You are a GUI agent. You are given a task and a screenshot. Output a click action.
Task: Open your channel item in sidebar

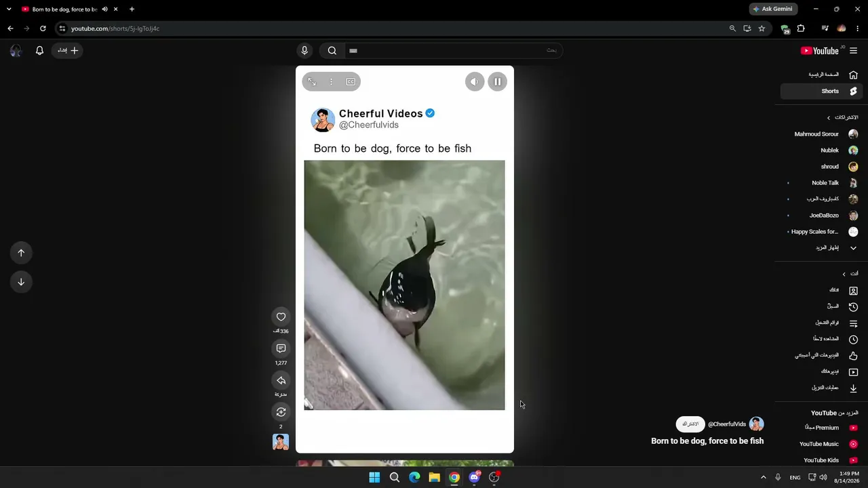coord(821,290)
